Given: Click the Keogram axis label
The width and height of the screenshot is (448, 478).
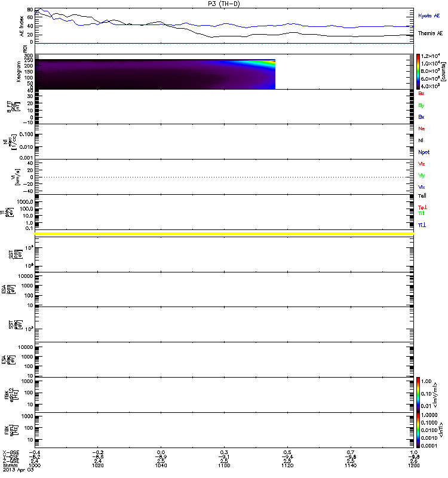Looking at the screenshot, I should pyautogui.click(x=19, y=72).
